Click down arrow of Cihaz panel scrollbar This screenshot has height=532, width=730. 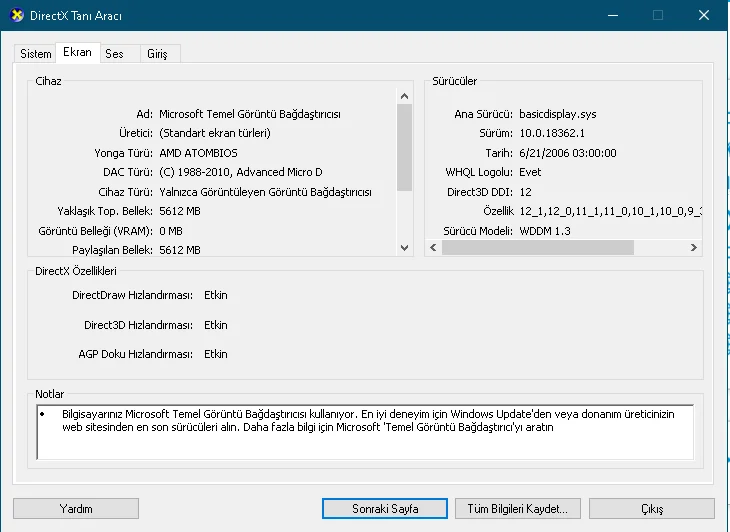click(x=405, y=247)
